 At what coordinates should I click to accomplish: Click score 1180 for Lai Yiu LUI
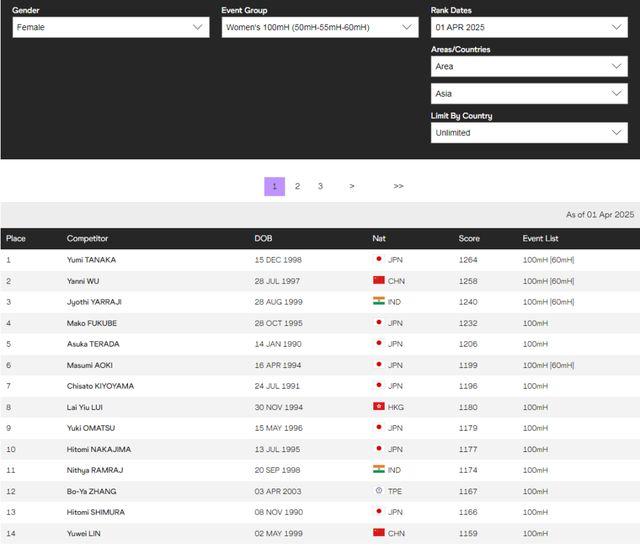(x=468, y=407)
